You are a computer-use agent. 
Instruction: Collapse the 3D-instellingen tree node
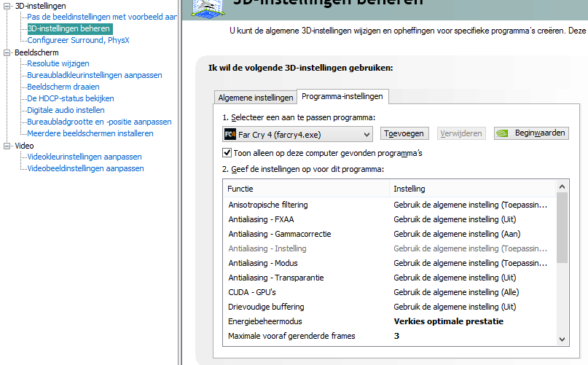(x=7, y=6)
